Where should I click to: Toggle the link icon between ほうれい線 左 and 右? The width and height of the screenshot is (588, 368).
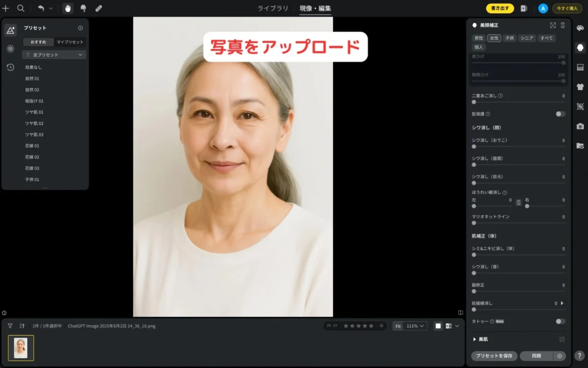[518, 202]
